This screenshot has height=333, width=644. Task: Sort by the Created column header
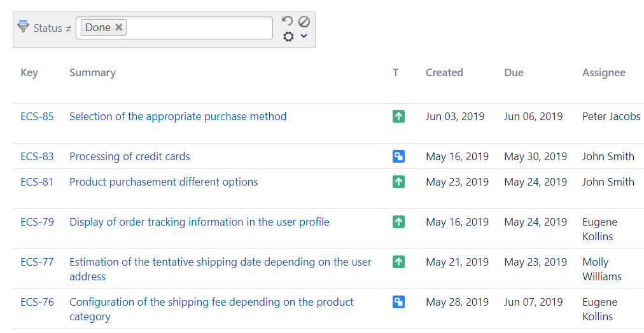pyautogui.click(x=444, y=72)
